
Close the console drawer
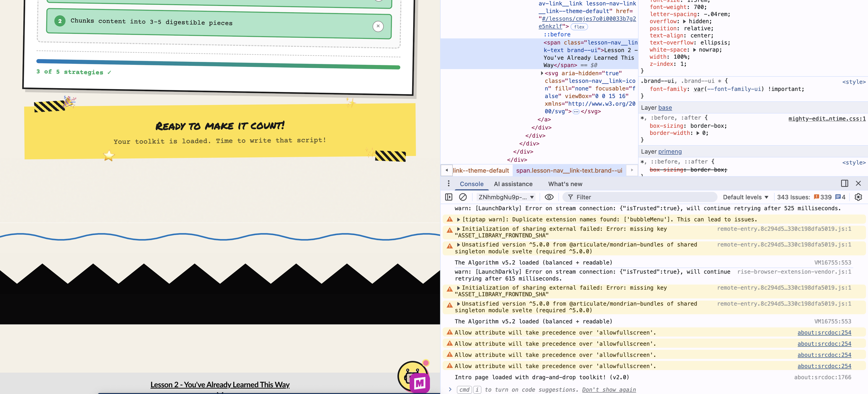click(x=858, y=183)
